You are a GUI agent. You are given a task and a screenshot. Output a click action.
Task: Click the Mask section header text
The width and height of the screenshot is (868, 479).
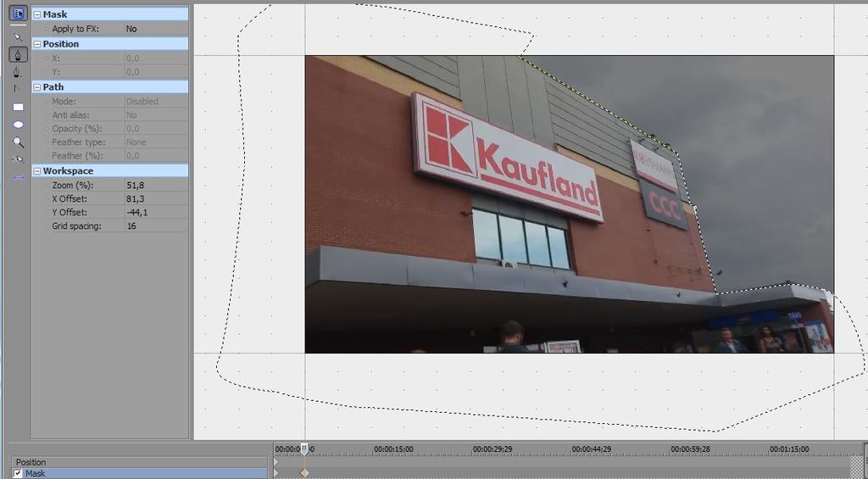point(55,14)
